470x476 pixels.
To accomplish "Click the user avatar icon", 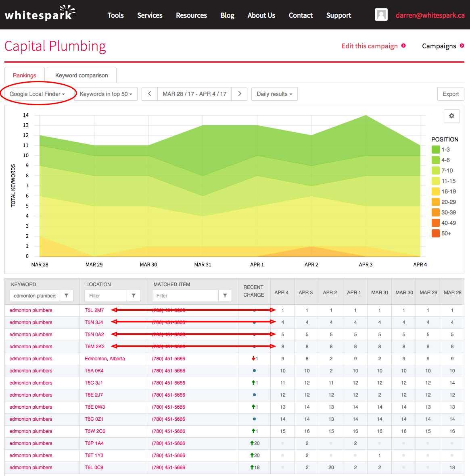I will pos(381,15).
